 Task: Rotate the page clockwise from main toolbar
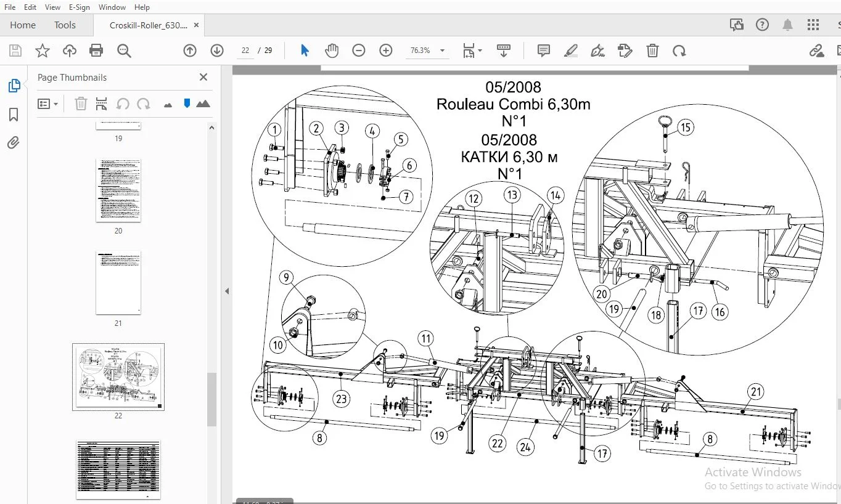click(679, 51)
